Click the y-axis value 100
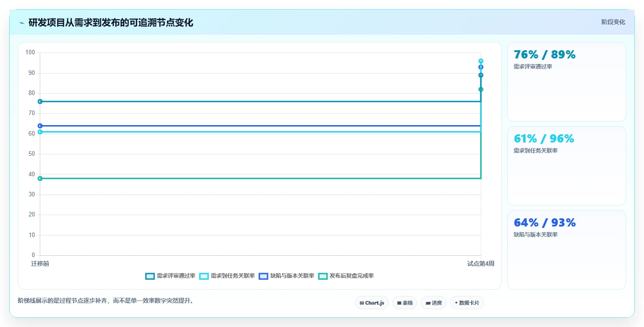 (x=30, y=53)
